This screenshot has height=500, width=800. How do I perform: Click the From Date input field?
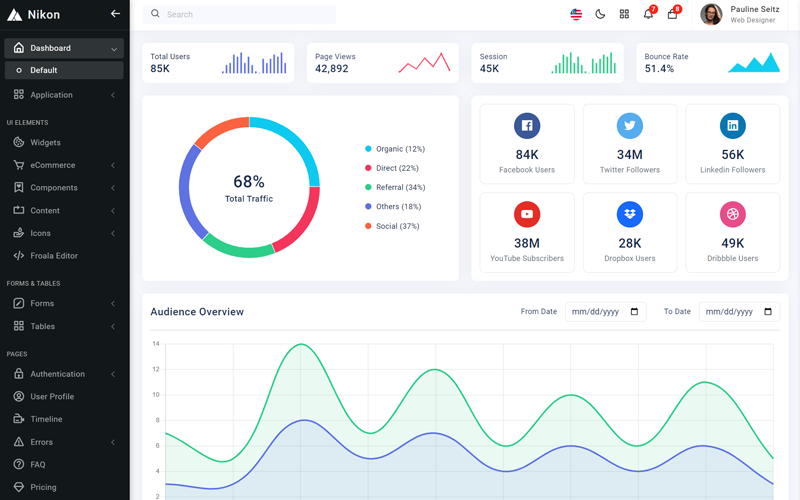click(x=605, y=312)
